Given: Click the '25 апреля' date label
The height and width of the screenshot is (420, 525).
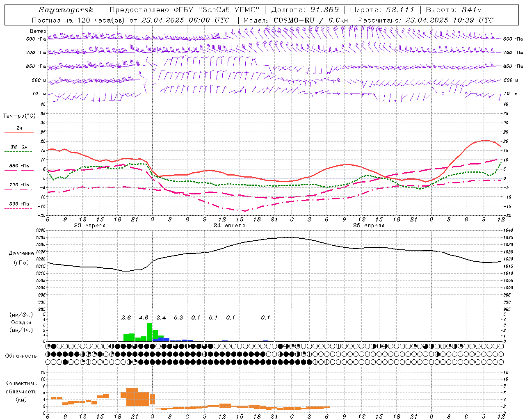Looking at the screenshot, I should click(x=369, y=226).
